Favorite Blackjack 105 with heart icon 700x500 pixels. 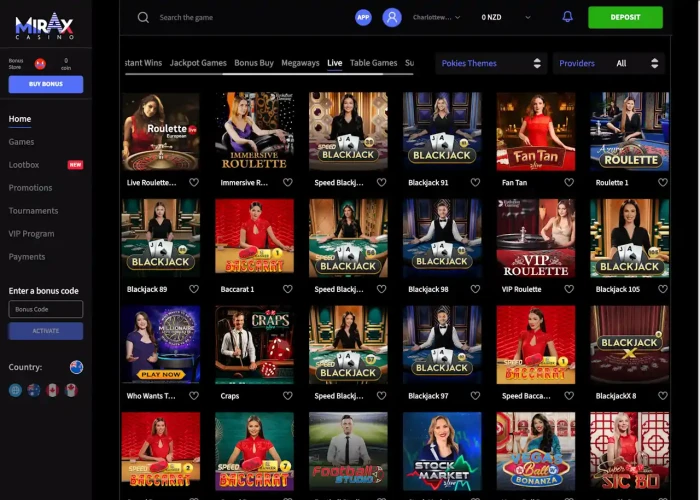tap(662, 289)
